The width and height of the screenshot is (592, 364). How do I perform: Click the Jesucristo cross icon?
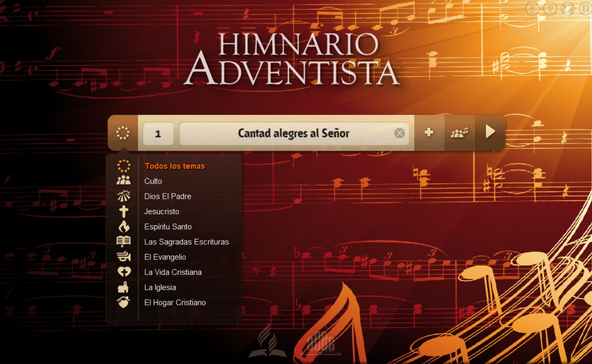point(123,211)
